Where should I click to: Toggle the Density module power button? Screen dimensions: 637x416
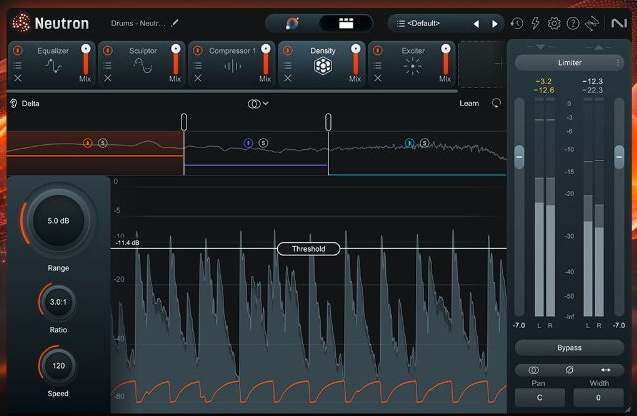pyautogui.click(x=288, y=50)
